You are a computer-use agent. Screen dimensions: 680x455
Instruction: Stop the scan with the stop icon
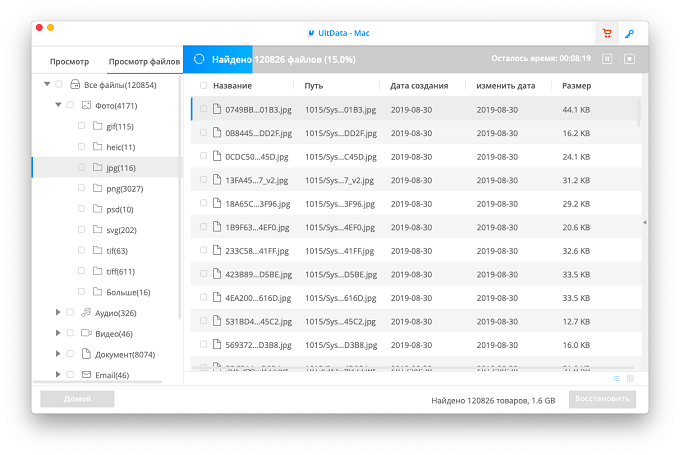tap(629, 59)
